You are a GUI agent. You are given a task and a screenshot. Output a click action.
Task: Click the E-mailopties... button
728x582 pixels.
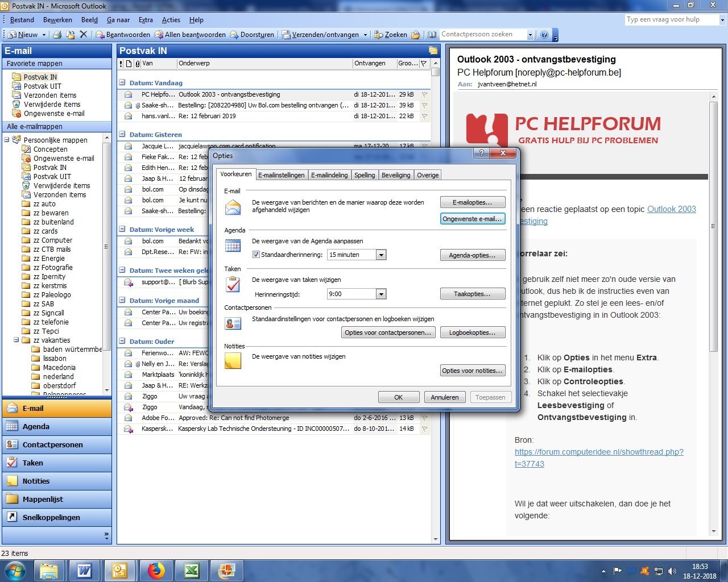click(x=473, y=202)
